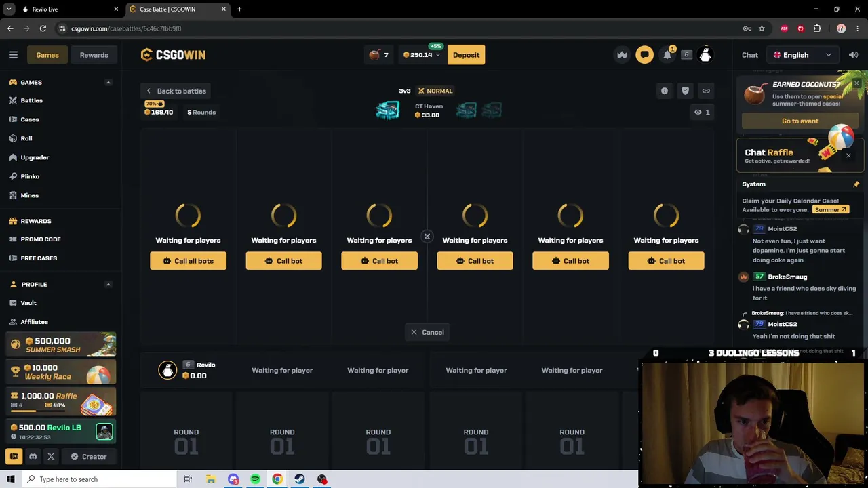This screenshot has width=868, height=488.
Task: Open the hamburger sidebar menu
Action: tap(14, 55)
